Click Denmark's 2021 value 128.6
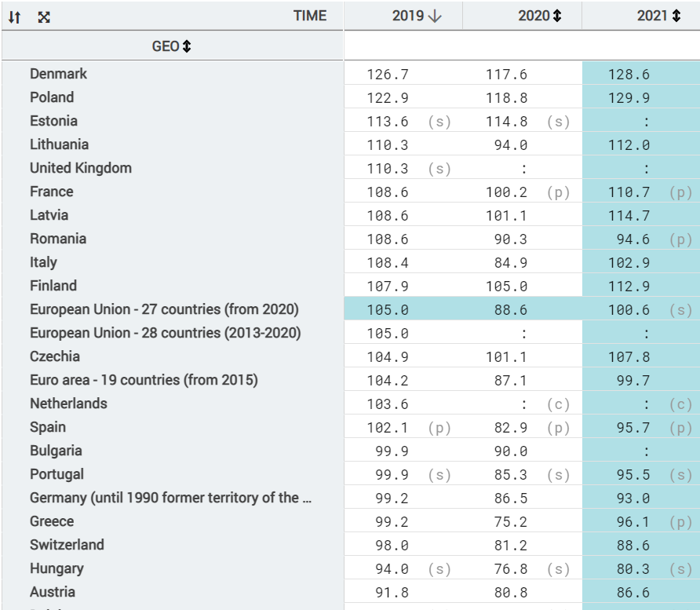This screenshot has height=610, width=700. tap(629, 74)
